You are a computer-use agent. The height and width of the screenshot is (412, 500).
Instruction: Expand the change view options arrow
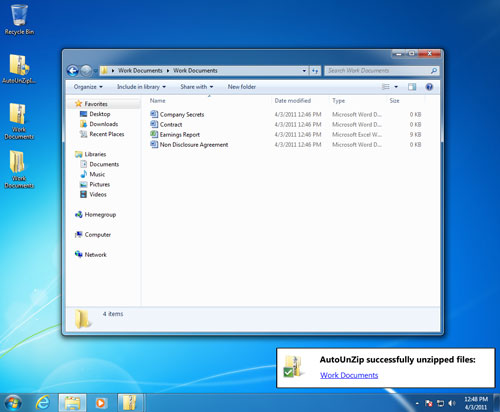click(396, 87)
